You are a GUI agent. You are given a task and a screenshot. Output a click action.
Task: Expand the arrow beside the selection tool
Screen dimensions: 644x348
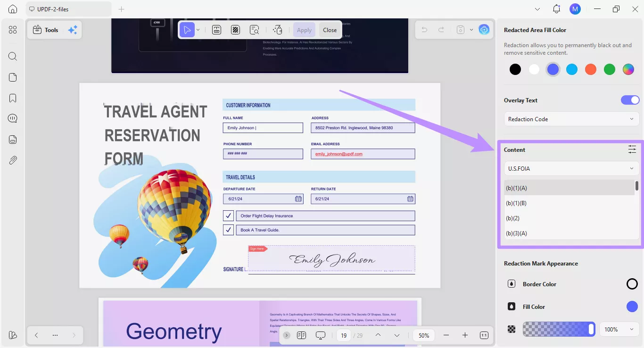click(x=198, y=29)
